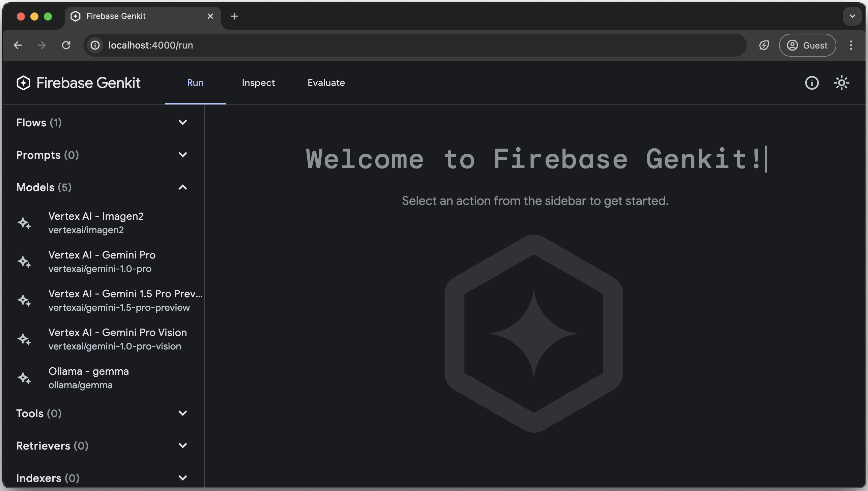This screenshot has height=491, width=868.
Task: Collapse the Models section expander
Action: [x=182, y=187]
